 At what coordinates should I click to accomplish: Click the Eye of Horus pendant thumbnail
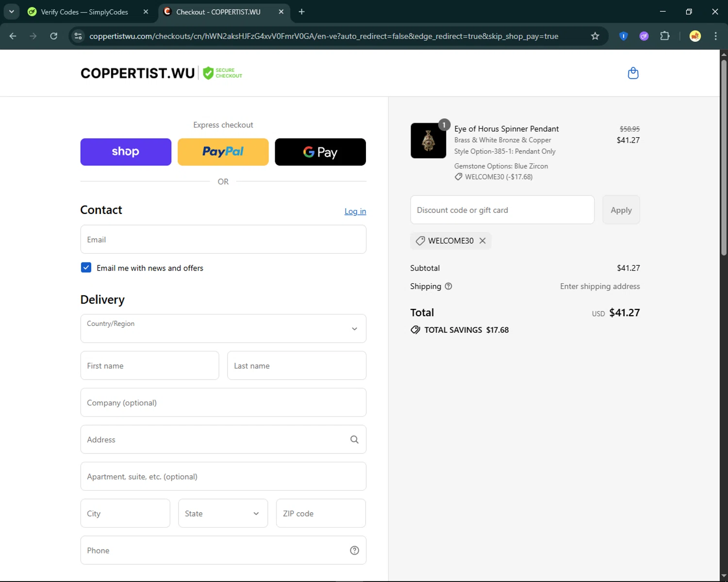[428, 141]
